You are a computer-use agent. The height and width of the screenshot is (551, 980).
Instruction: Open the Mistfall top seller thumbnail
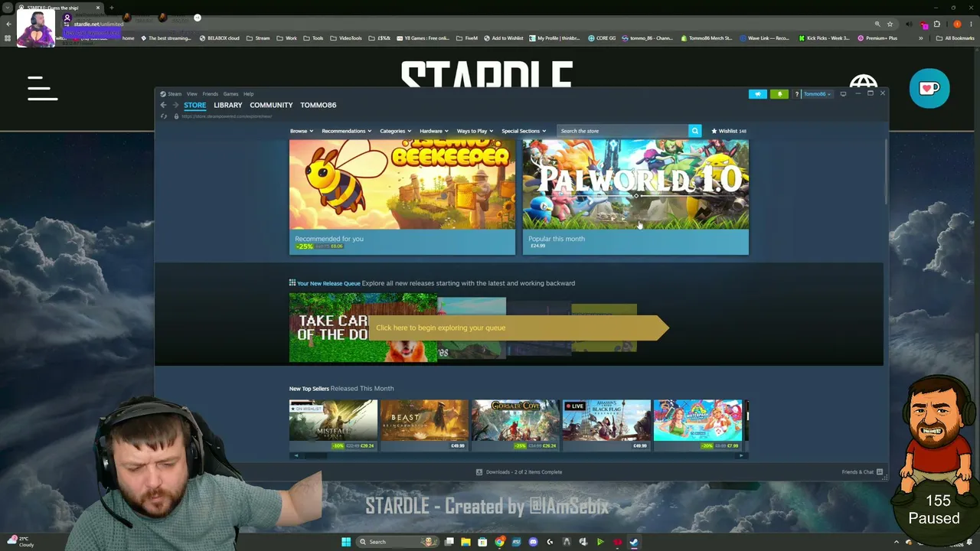pyautogui.click(x=333, y=425)
